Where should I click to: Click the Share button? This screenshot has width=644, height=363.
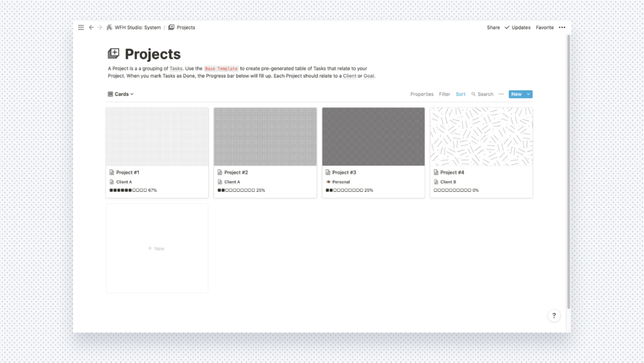(x=493, y=28)
